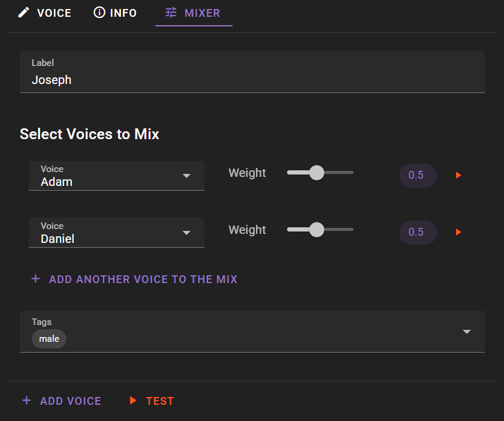Click the circled-i Info icon
The width and height of the screenshot is (504, 421).
(x=99, y=13)
